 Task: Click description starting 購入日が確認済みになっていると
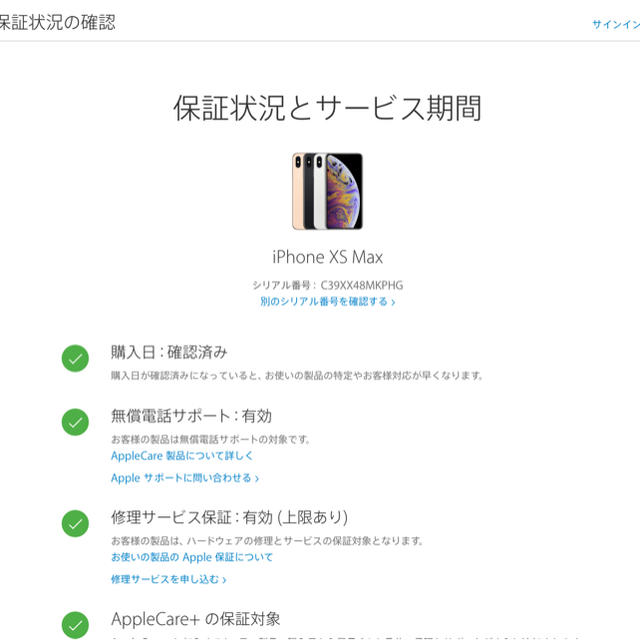click(x=297, y=376)
